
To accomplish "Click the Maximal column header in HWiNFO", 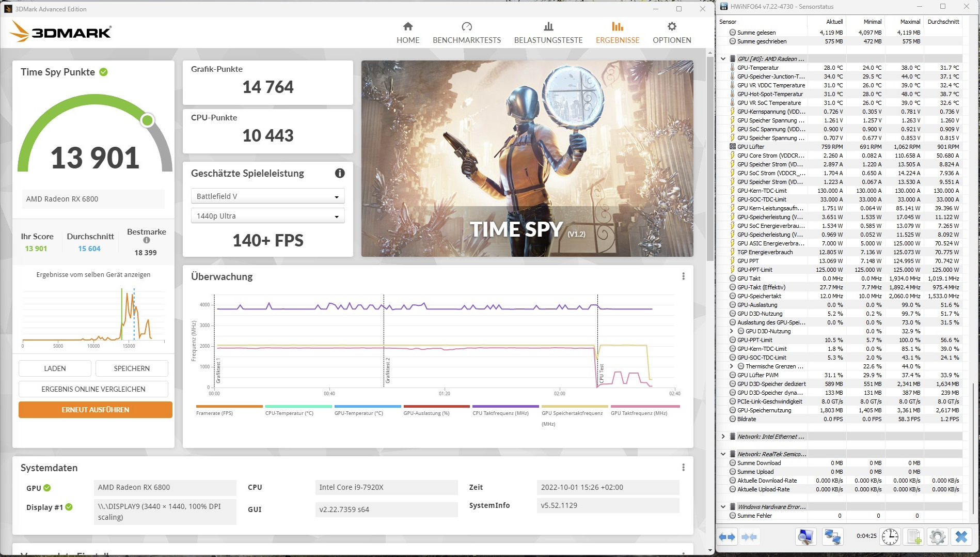I will (x=904, y=22).
